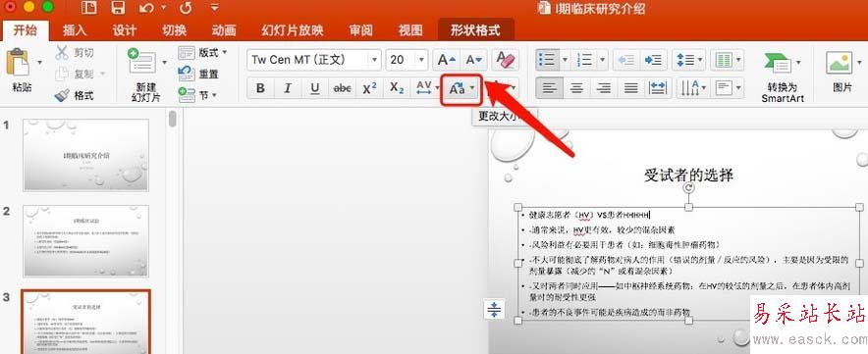Click the slide title 受试者的选择
This screenshot has height=354, width=868.
click(x=688, y=176)
